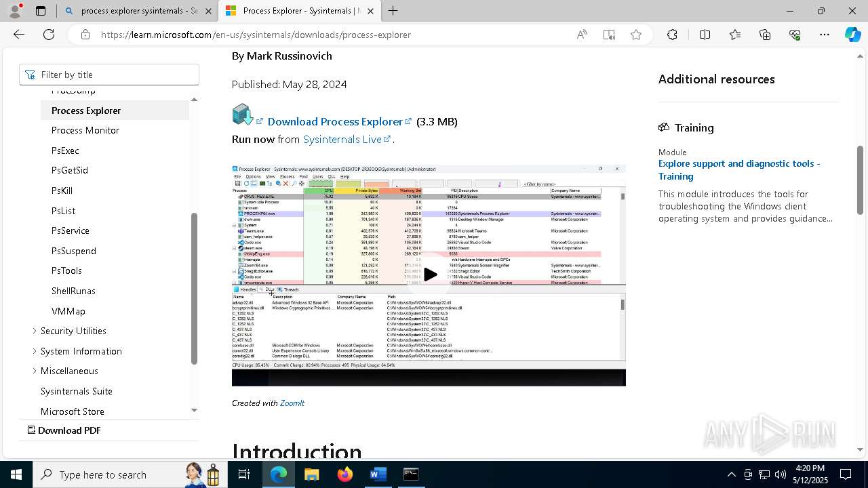The image size is (868, 488).
Task: Click the taskbar clock showing 4:20 PM
Action: point(810,474)
